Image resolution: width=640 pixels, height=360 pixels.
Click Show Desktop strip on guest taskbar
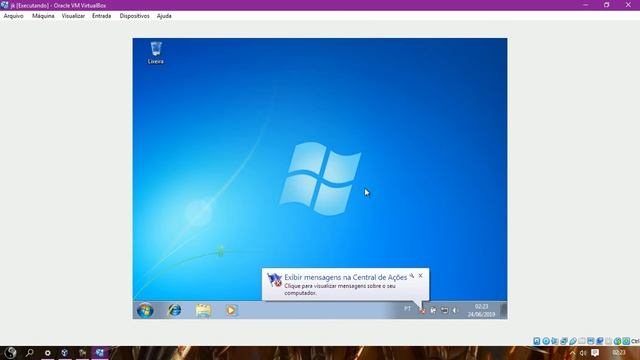(x=504, y=310)
